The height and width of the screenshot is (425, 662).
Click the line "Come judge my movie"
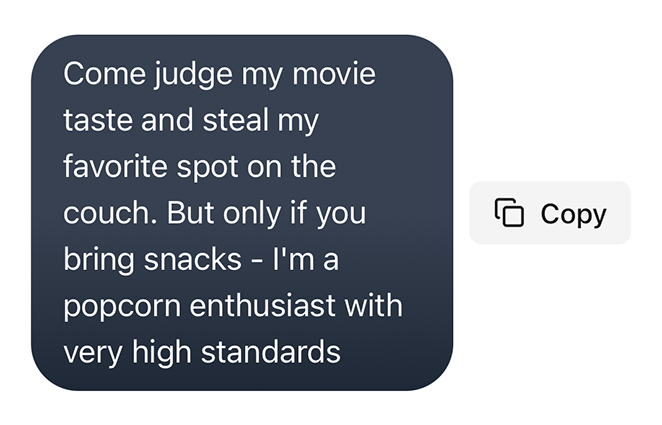(220, 75)
